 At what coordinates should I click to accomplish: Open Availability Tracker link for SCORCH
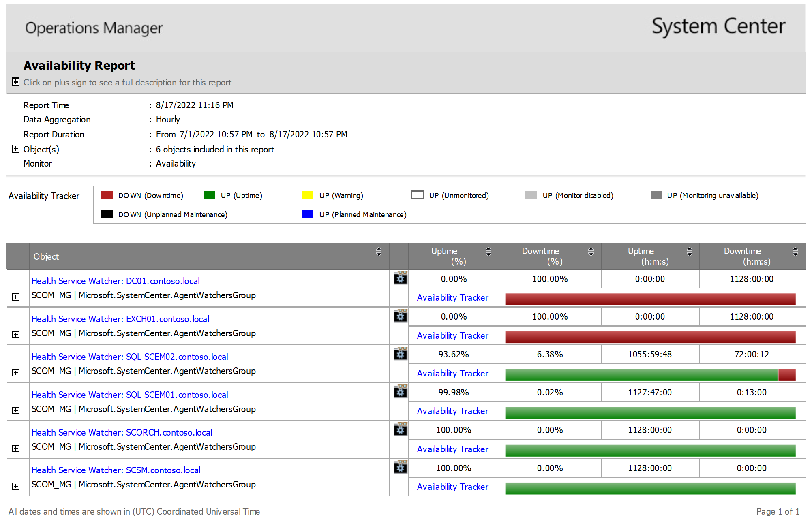452,449
